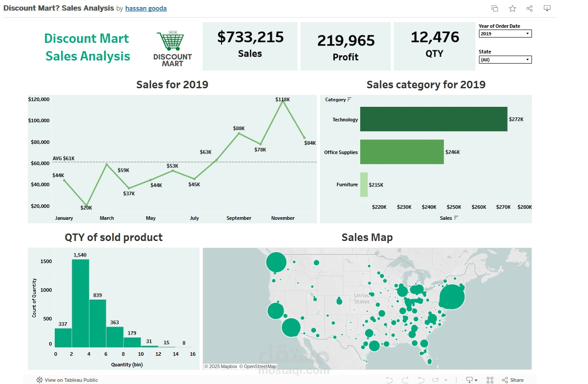The height and width of the screenshot is (384, 588).
Task: Click the download icon in top header
Action: (x=547, y=8)
